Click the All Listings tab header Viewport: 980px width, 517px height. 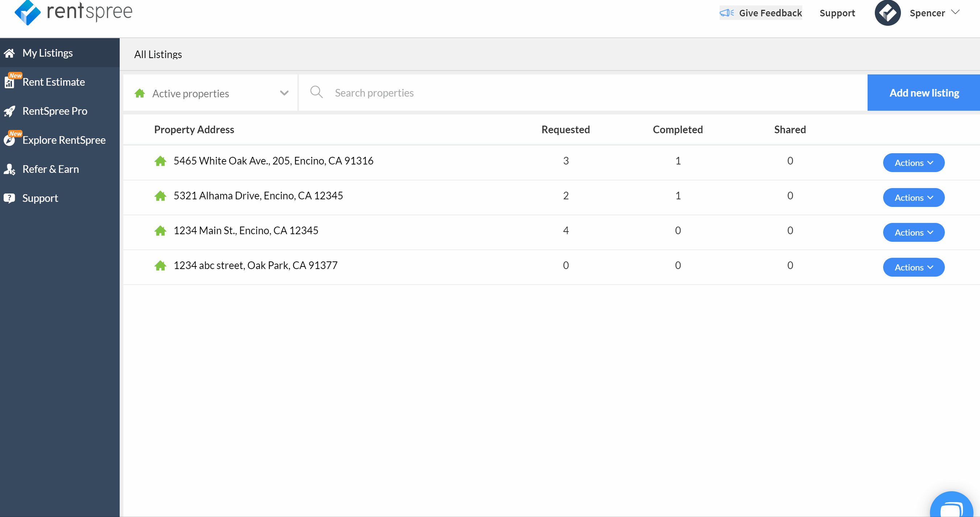click(157, 54)
